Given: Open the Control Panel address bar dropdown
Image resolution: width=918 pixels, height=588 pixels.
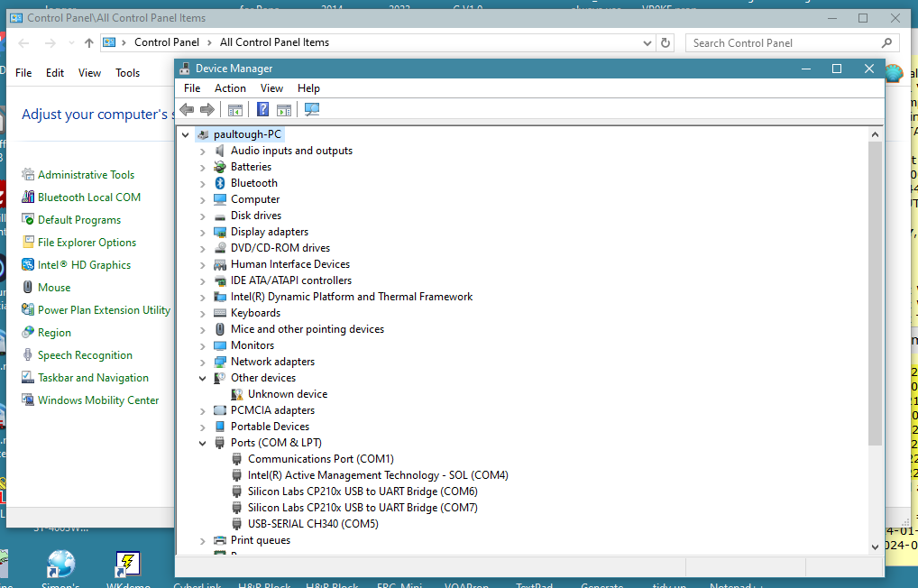Looking at the screenshot, I should click(x=647, y=42).
